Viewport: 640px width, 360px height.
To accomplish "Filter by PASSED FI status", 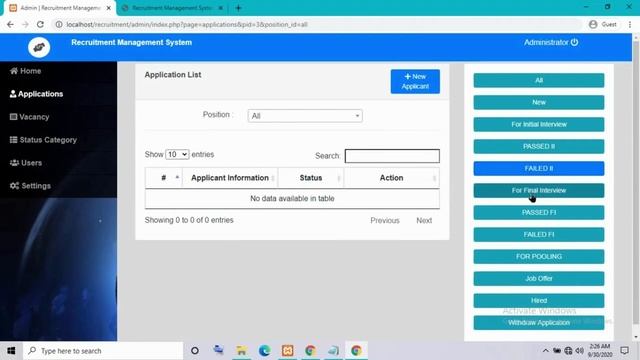I will pos(539,213).
